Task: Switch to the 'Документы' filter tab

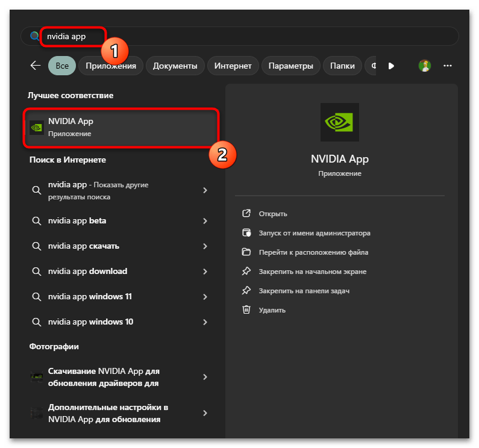Action: (x=175, y=66)
